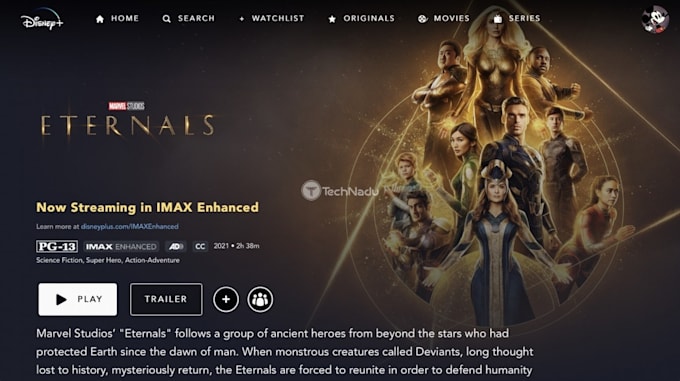
Task: Click the IMAX Enhanced badge
Action: point(121,246)
